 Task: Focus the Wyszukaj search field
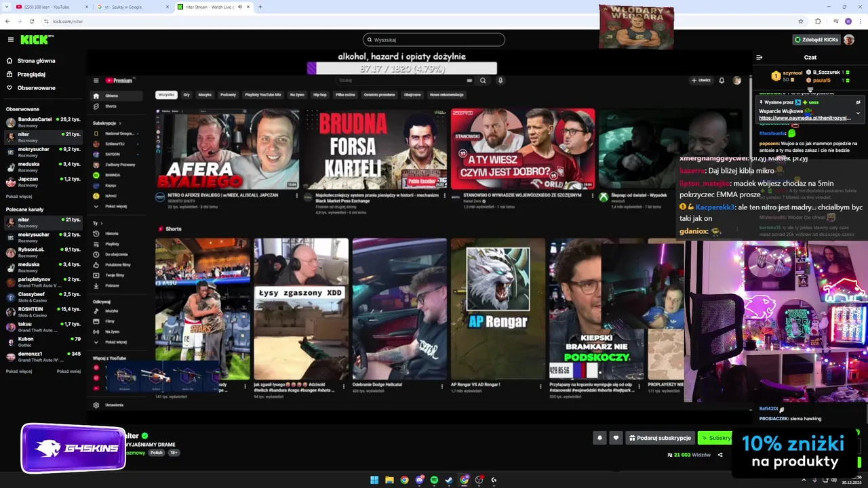tap(434, 40)
